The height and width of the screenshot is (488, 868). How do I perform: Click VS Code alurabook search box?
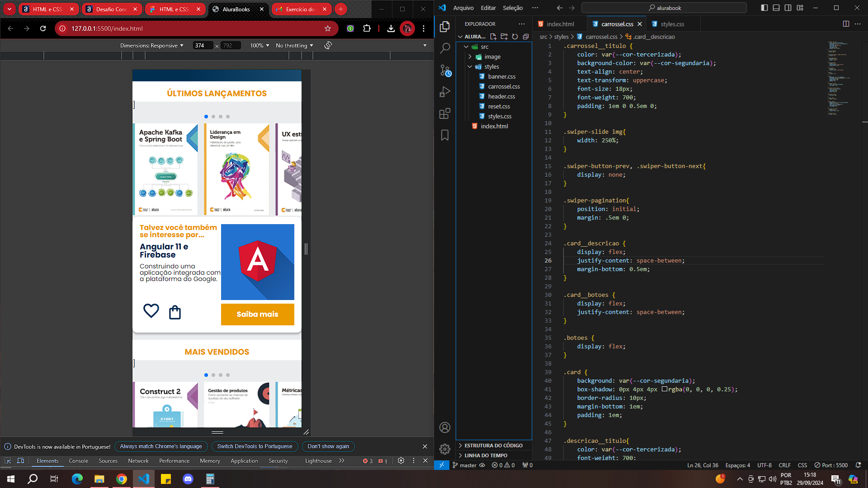click(x=664, y=8)
